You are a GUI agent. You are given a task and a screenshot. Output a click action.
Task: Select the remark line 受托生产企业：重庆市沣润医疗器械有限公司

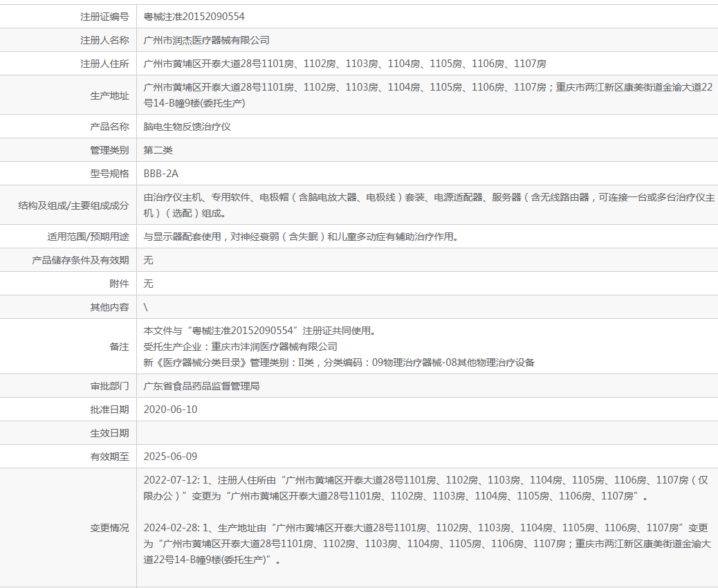pyautogui.click(x=241, y=347)
